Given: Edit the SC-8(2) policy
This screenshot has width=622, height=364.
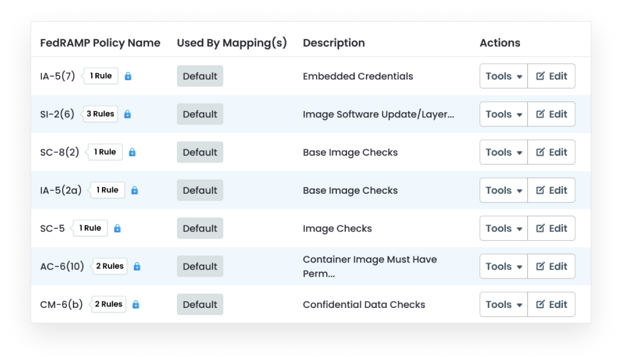Looking at the screenshot, I should coord(552,152).
